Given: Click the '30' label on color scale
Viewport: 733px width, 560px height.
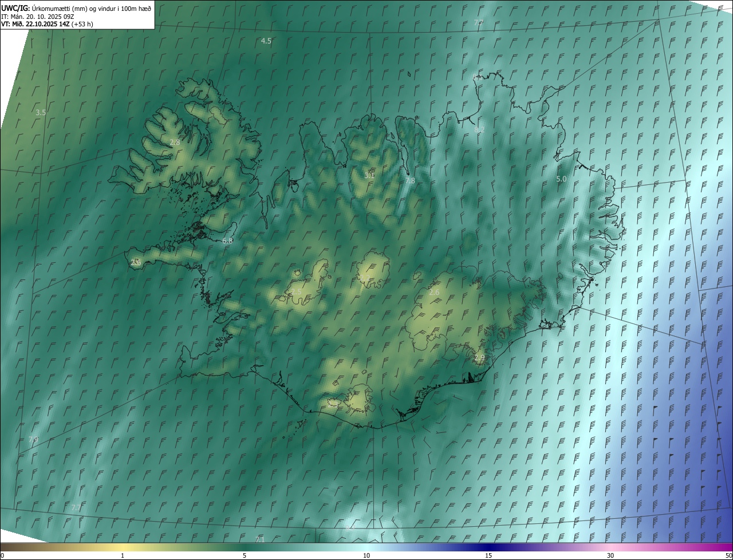Looking at the screenshot, I should (x=610, y=556).
